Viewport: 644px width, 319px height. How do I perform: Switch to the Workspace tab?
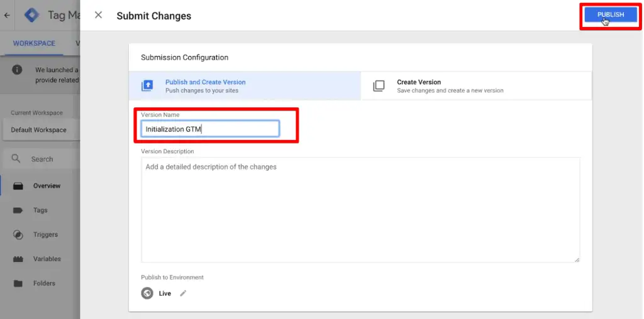point(34,43)
